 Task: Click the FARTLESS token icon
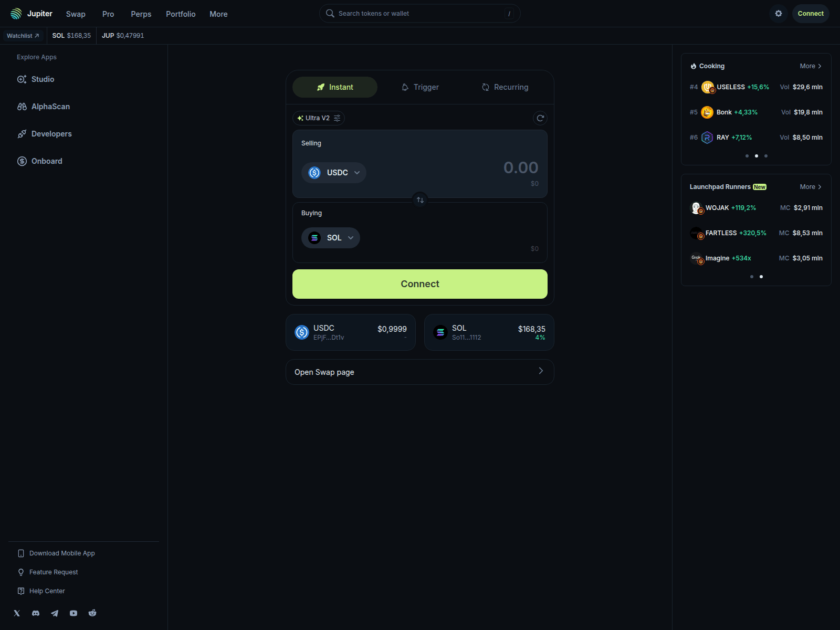click(696, 233)
